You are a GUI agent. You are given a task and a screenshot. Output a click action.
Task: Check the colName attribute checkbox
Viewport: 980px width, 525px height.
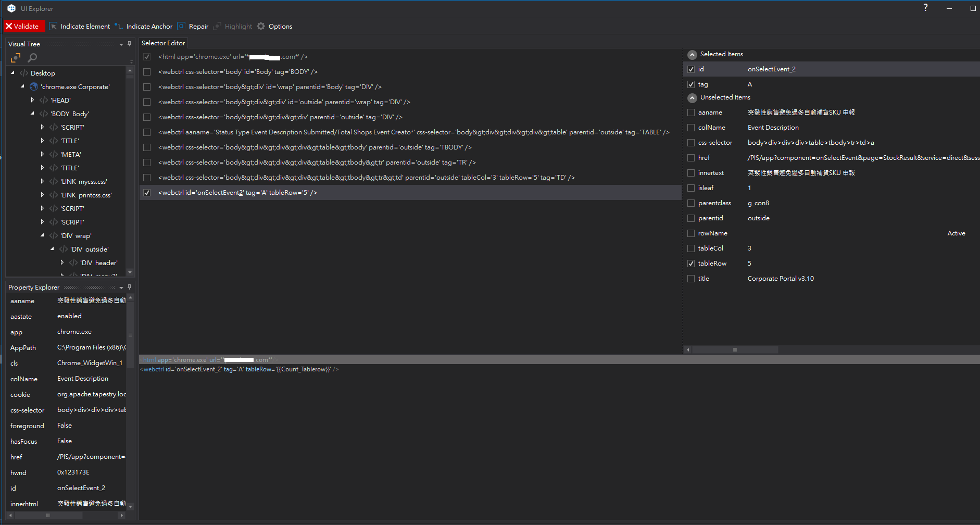(x=691, y=128)
